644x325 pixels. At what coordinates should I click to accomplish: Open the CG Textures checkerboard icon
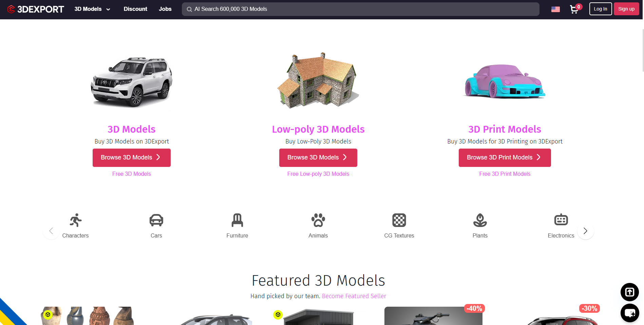[x=399, y=220]
